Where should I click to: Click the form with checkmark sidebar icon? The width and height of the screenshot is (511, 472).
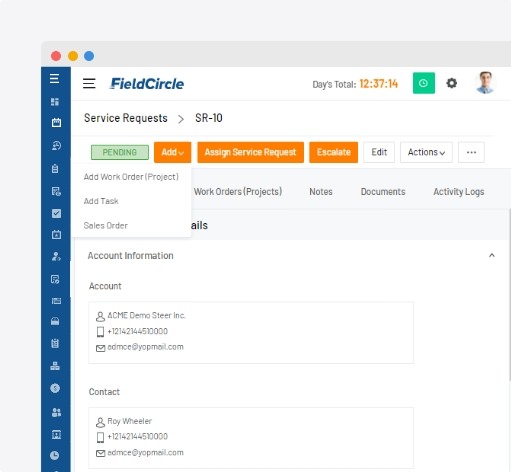[x=55, y=279]
